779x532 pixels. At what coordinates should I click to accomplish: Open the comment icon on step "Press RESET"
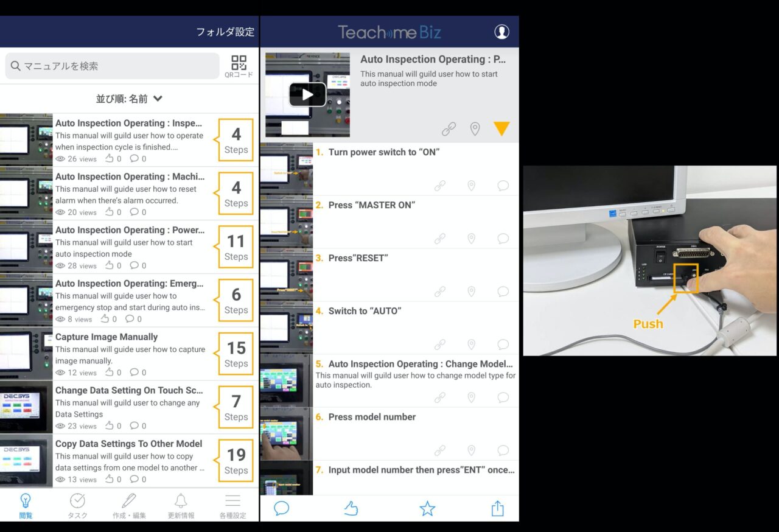pos(503,291)
